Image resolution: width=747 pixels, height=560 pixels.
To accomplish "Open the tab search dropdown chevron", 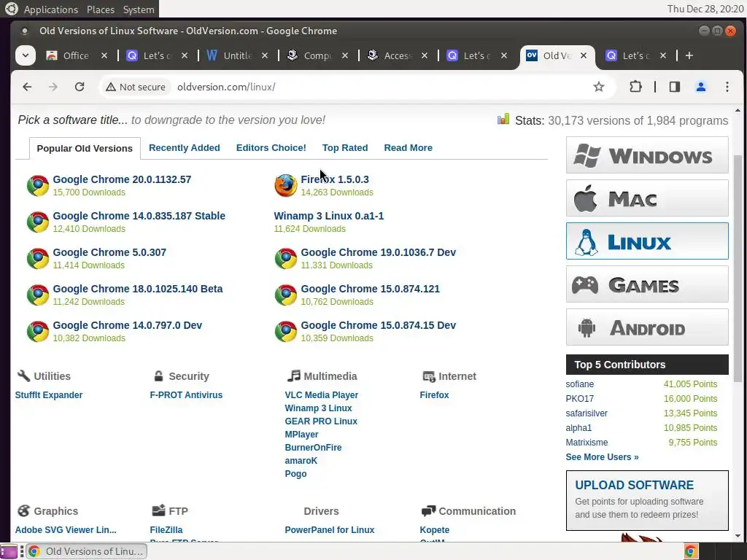I will pos(26,55).
